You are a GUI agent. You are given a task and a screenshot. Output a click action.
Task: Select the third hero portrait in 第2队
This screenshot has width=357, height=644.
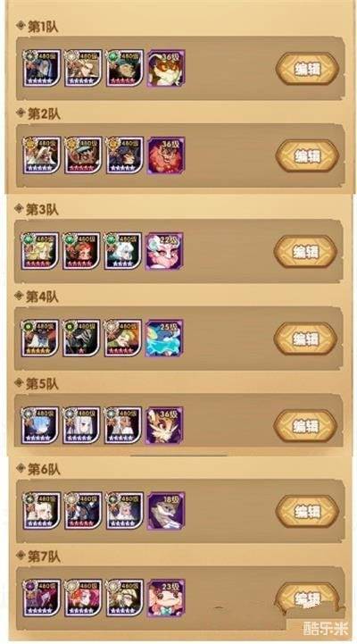(125, 155)
